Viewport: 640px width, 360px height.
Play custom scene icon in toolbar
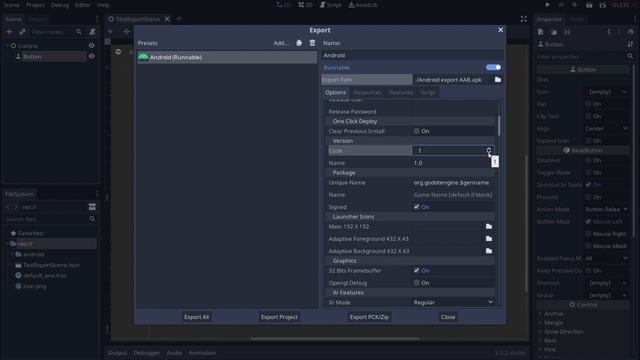point(603,5)
